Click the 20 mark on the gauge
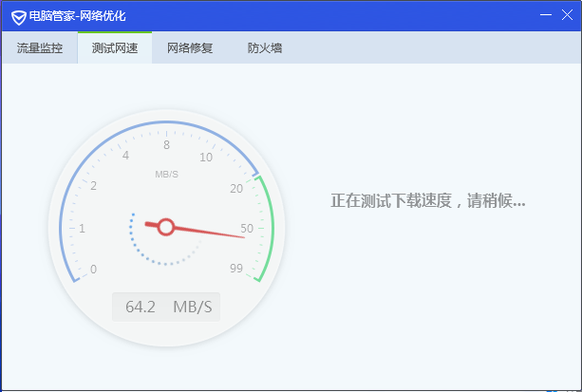Screen dimensions: 582x392 (236, 189)
